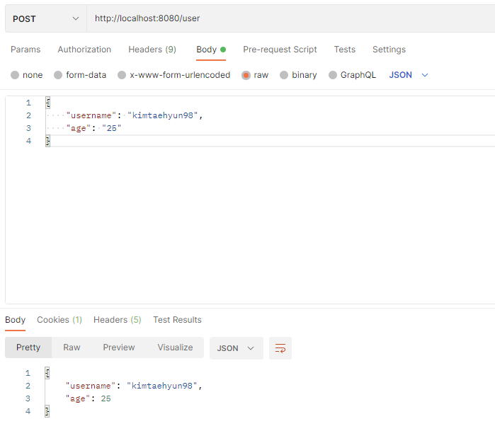Open the Tests tab
The width and height of the screenshot is (495, 448).
click(345, 50)
